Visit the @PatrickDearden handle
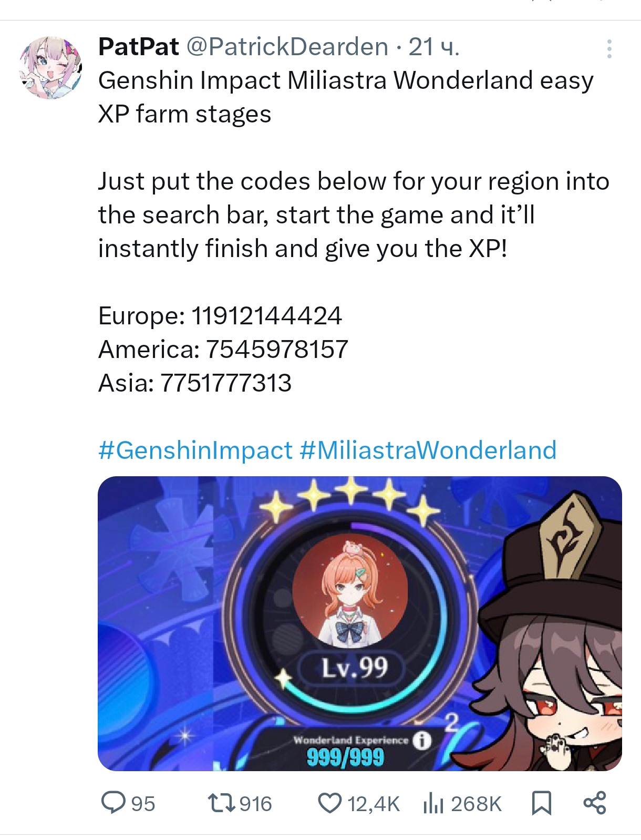 pos(287,47)
